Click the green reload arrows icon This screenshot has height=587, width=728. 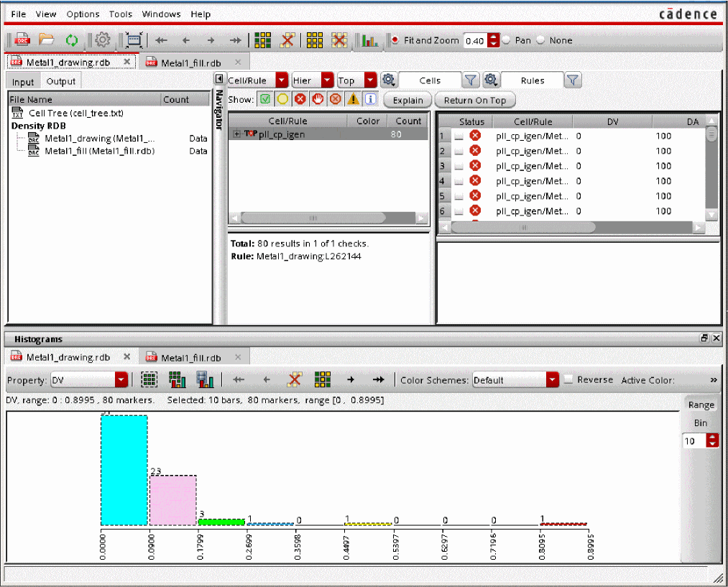click(x=71, y=40)
